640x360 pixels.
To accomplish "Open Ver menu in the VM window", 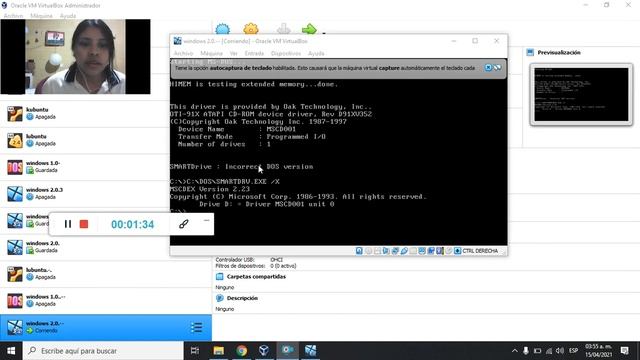I will pos(233,53).
